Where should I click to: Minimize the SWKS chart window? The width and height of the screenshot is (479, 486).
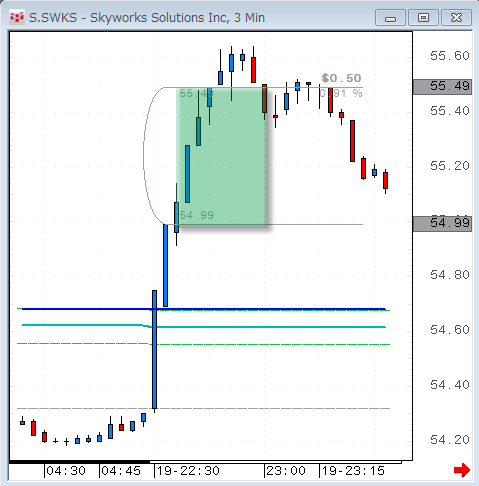point(390,18)
